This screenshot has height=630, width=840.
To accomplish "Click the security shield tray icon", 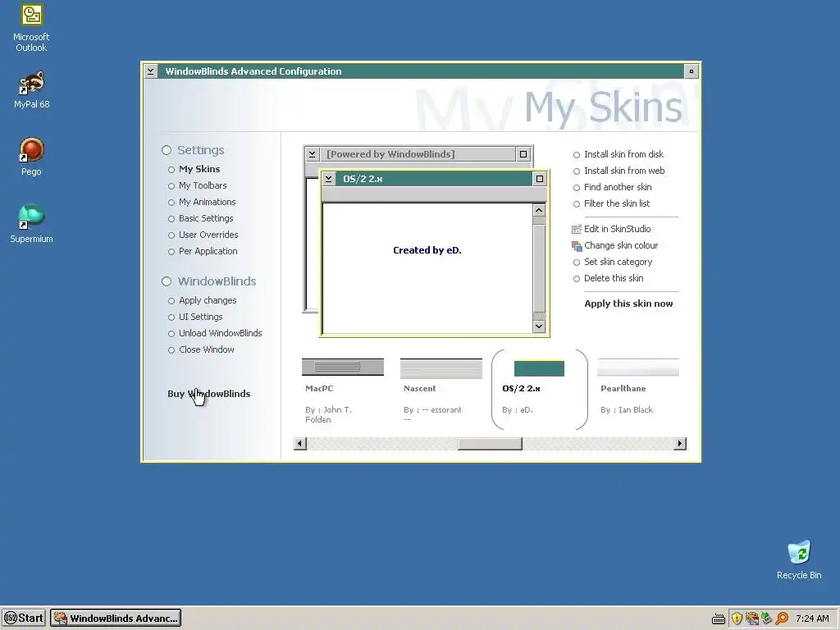I will 737,619.
